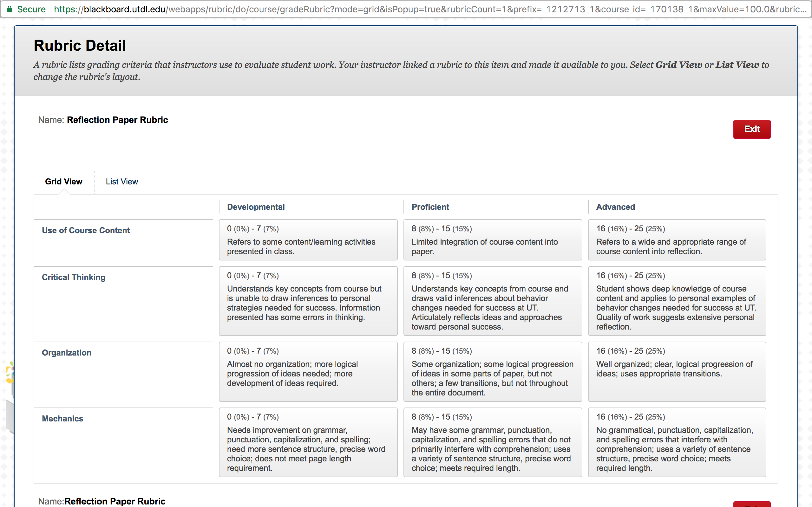812x507 pixels.
Task: Click the browser address bar URL
Action: click(430, 9)
